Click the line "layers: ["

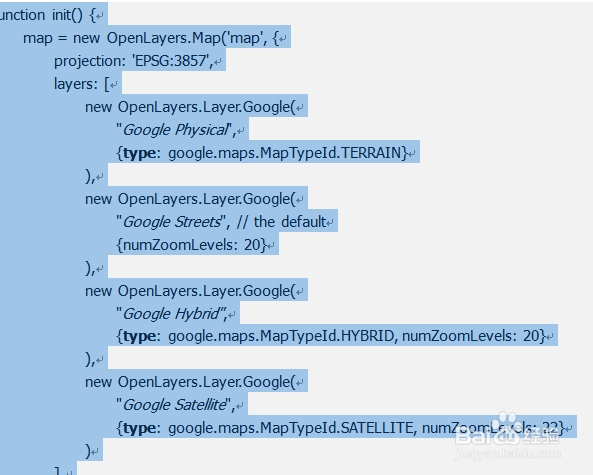(82, 84)
